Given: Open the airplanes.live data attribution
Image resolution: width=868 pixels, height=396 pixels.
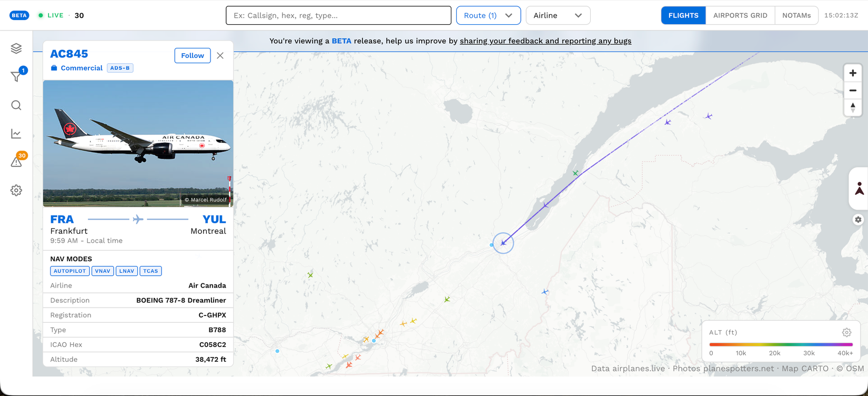Looking at the screenshot, I should click(628, 369).
